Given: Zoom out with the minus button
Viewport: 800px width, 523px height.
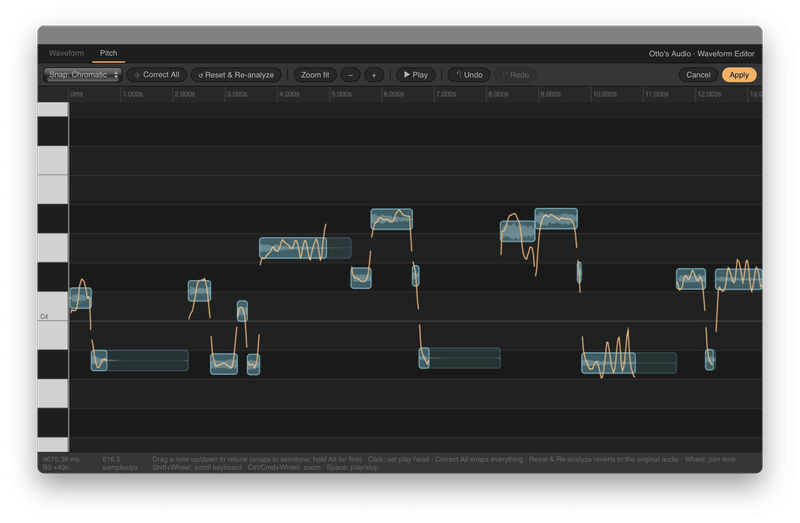Looking at the screenshot, I should [x=351, y=74].
